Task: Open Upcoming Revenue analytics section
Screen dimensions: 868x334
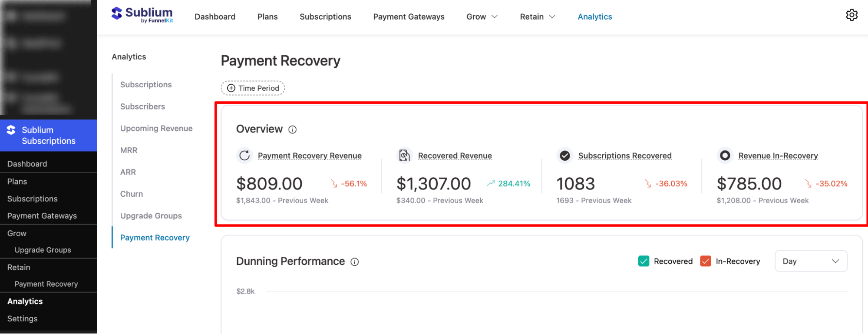Action: point(156,128)
